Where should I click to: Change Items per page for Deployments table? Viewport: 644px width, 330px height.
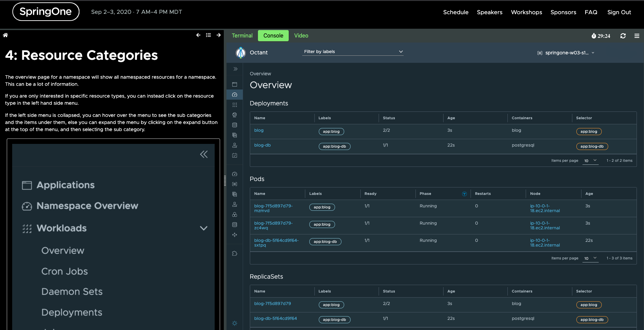pyautogui.click(x=591, y=161)
